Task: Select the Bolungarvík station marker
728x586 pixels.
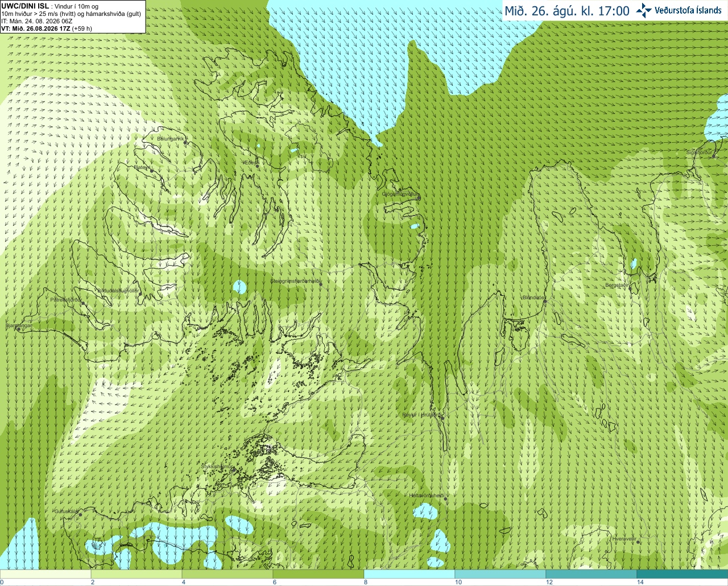Action: 185,143
